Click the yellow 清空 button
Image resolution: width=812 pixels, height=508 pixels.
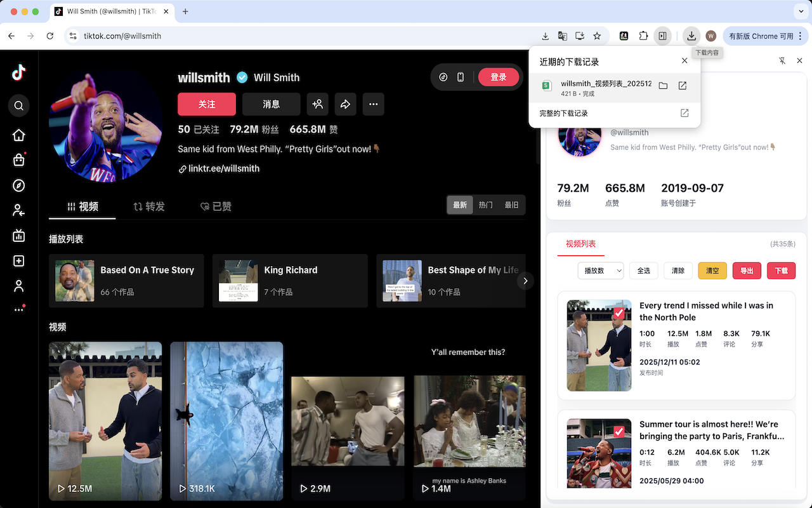[712, 271]
